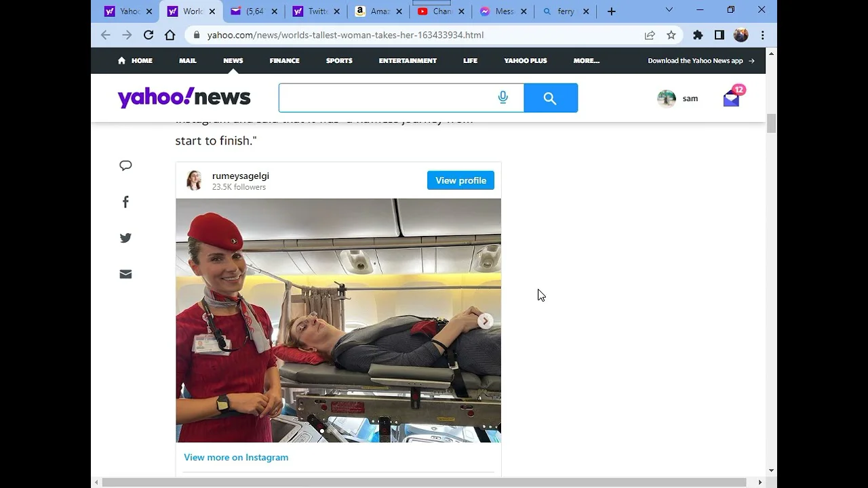Open the Chrome three-dot menu
This screenshot has width=868, height=488.
[763, 35]
